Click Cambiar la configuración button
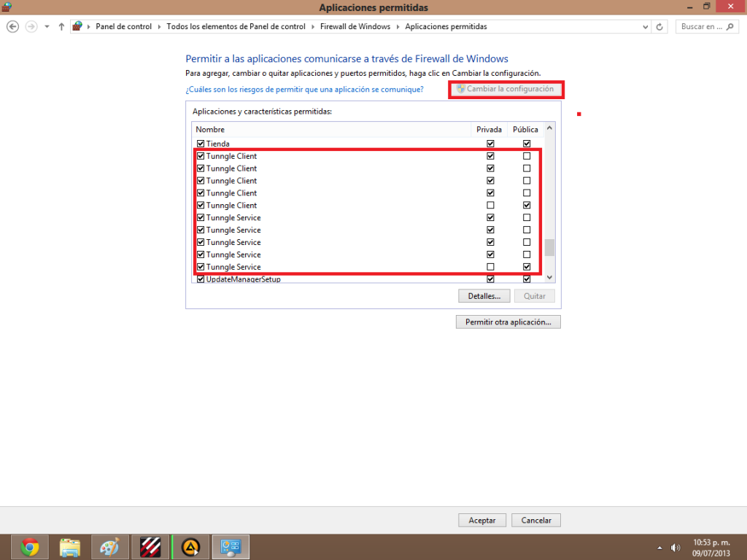The image size is (747, 560). point(506,89)
